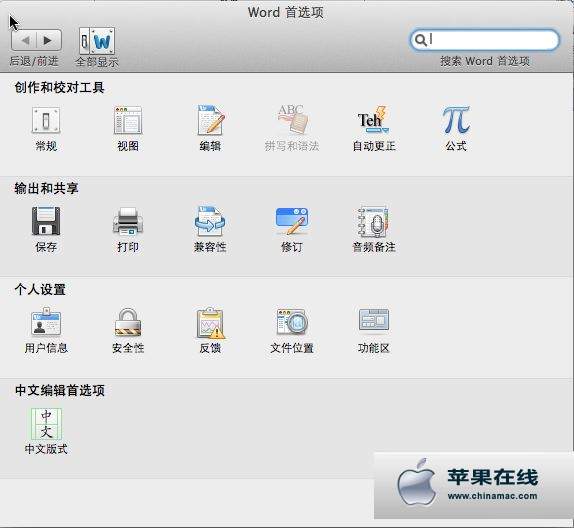Open the 功能区 Ribbon preferences icon
This screenshot has height=528, width=574.
pyautogui.click(x=374, y=320)
